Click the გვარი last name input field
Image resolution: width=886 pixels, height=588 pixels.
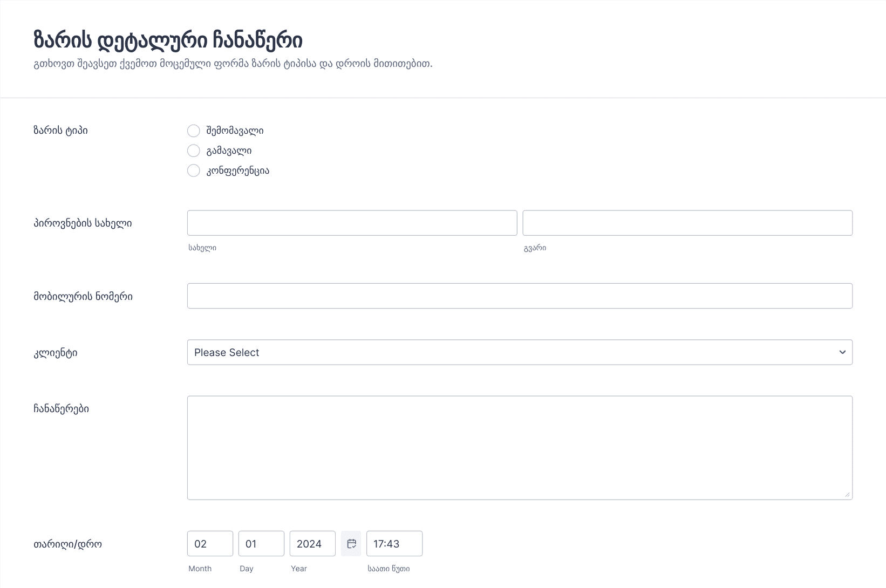[687, 223]
